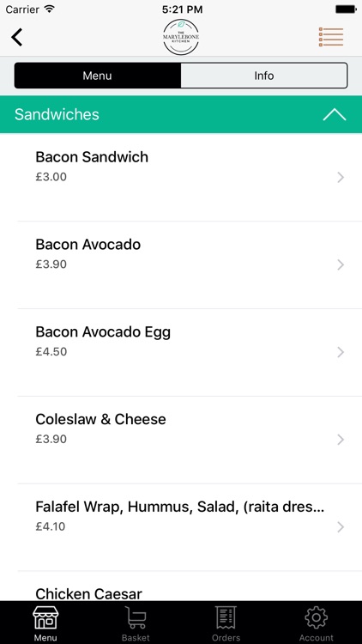Image resolution: width=362 pixels, height=644 pixels.
Task: Switch to the Info segment
Action: pos(264,76)
